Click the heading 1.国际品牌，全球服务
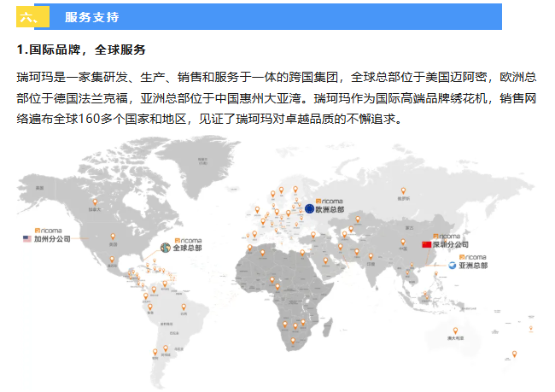555x392 pixels. coord(81,50)
